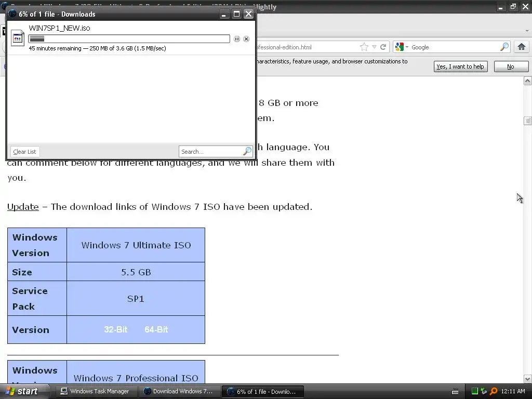Image resolution: width=532 pixels, height=399 pixels.
Task: Click the network connection tray icon
Action: (x=484, y=391)
